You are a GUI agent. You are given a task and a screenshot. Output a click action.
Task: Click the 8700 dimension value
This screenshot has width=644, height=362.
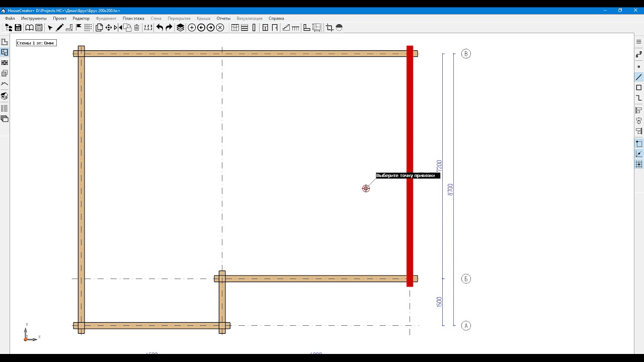[450, 190]
